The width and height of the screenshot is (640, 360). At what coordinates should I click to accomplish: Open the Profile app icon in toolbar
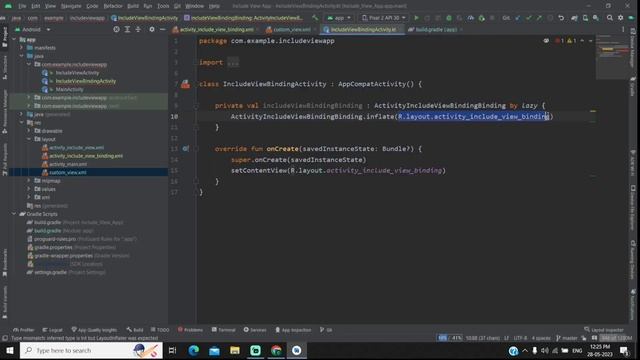click(471, 18)
